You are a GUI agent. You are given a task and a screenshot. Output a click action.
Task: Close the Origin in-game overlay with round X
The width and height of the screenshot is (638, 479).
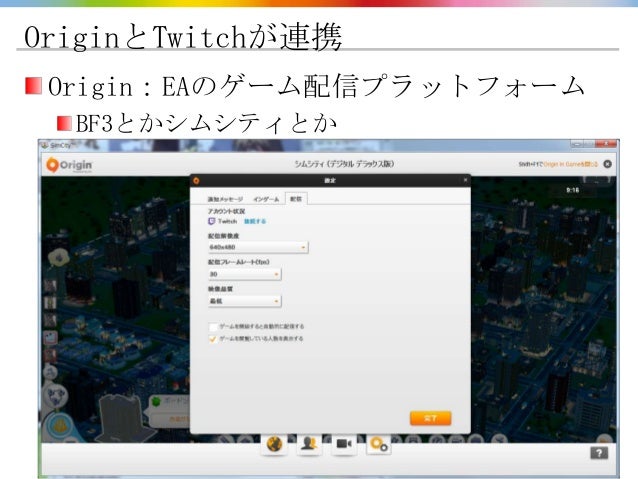point(607,164)
